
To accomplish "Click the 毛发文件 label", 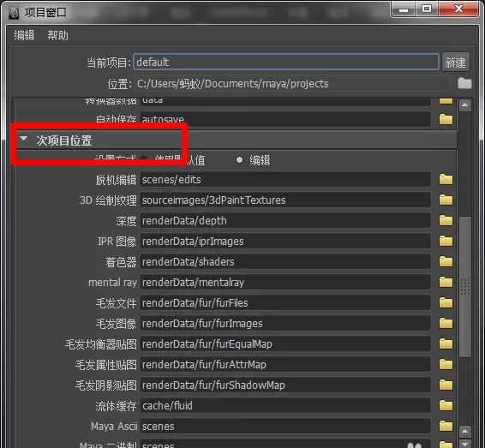I will pyautogui.click(x=116, y=303).
